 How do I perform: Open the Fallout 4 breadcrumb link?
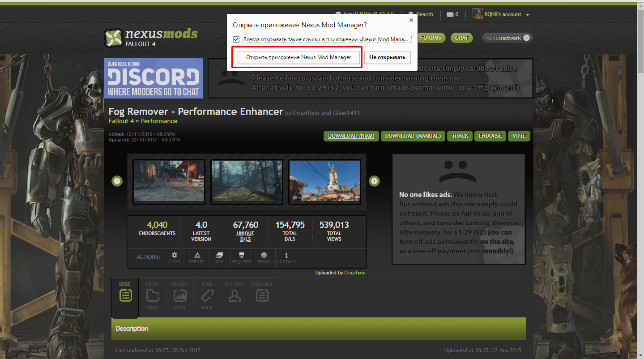[x=121, y=121]
